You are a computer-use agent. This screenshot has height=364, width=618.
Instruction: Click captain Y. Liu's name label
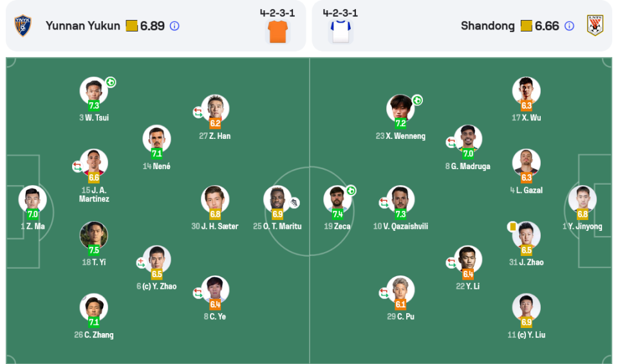click(x=526, y=335)
